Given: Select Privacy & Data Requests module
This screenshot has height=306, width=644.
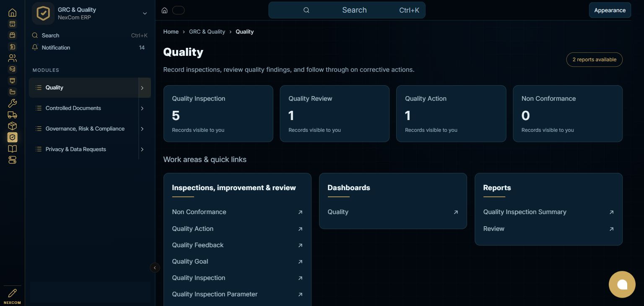Looking at the screenshot, I should pyautogui.click(x=84, y=149).
